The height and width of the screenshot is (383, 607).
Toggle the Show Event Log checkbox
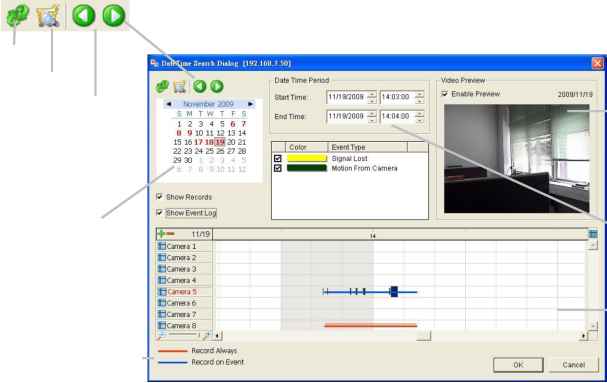pos(159,213)
